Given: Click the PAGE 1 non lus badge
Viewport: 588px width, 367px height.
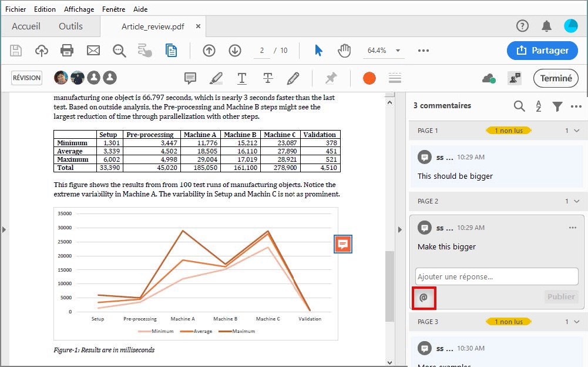Looking at the screenshot, I should point(509,131).
